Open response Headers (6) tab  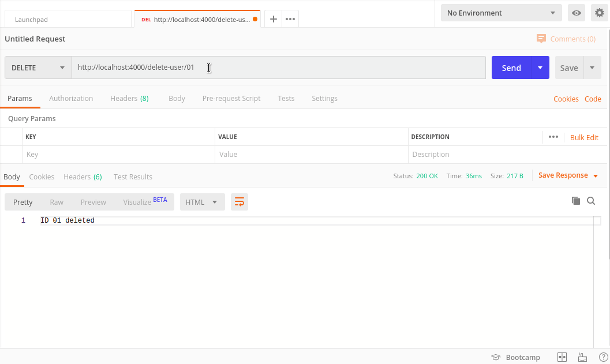83,177
